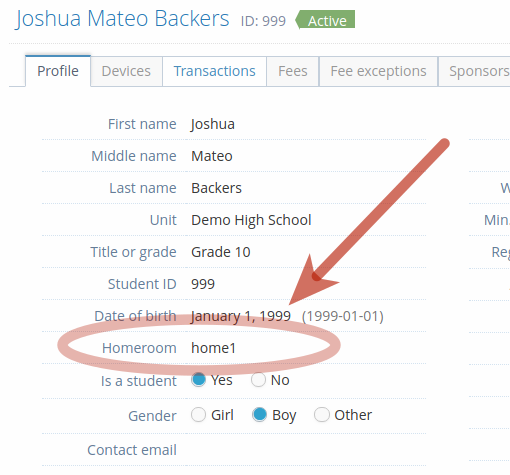This screenshot has width=510, height=475.
Task: Click the First name field Joshua
Action: [213, 124]
